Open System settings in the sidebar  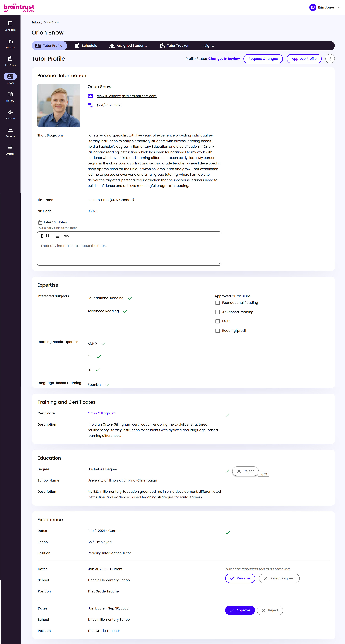tap(10, 150)
